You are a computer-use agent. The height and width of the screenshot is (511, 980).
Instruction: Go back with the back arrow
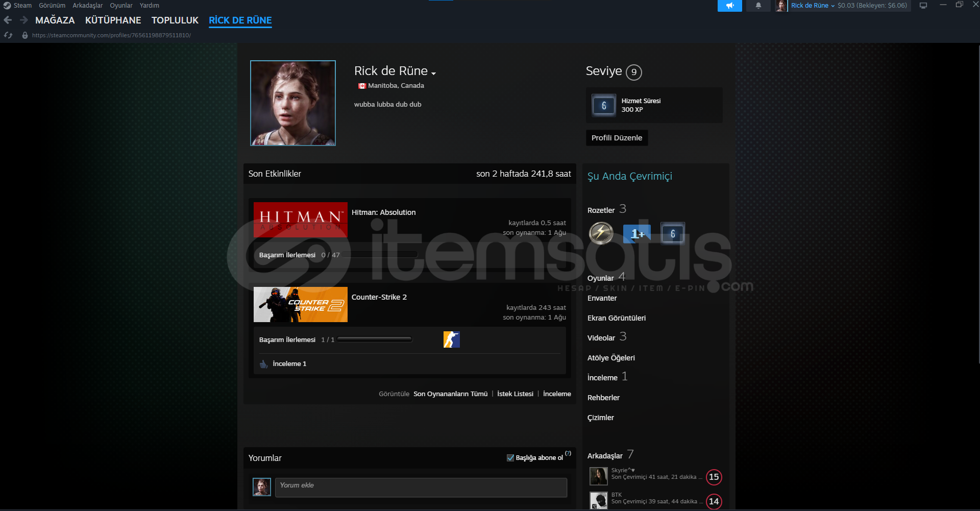coord(8,20)
